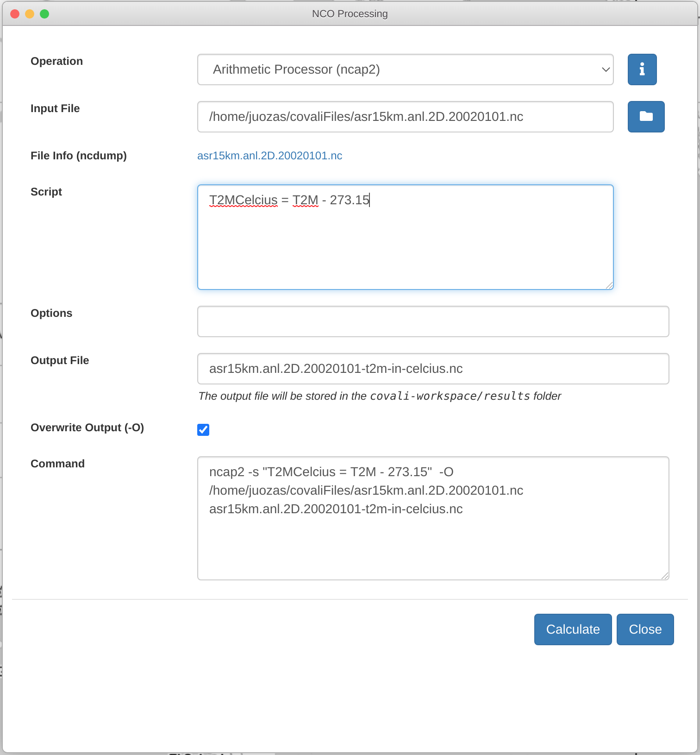Screen dimensions: 700x755
Task: Open the asr15km.anl.2D.20020101.nc ncdump link
Action: click(x=270, y=156)
